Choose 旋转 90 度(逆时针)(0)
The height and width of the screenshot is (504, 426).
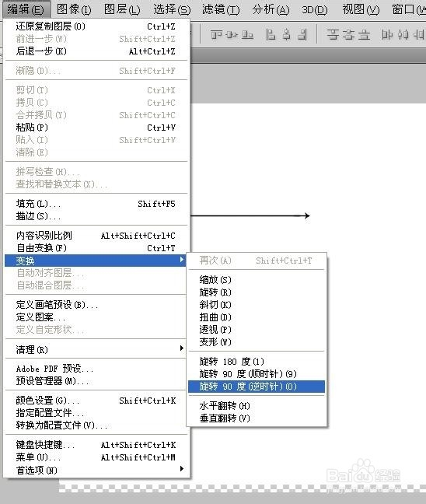[257, 387]
